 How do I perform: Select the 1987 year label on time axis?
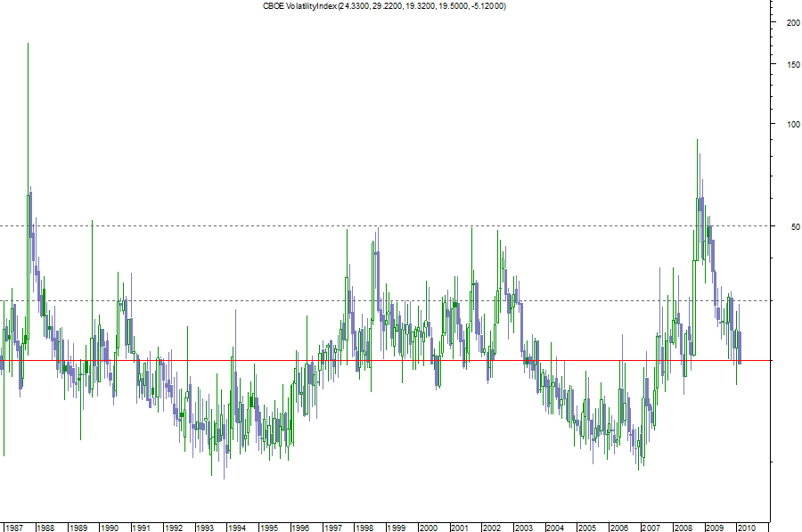13,528
